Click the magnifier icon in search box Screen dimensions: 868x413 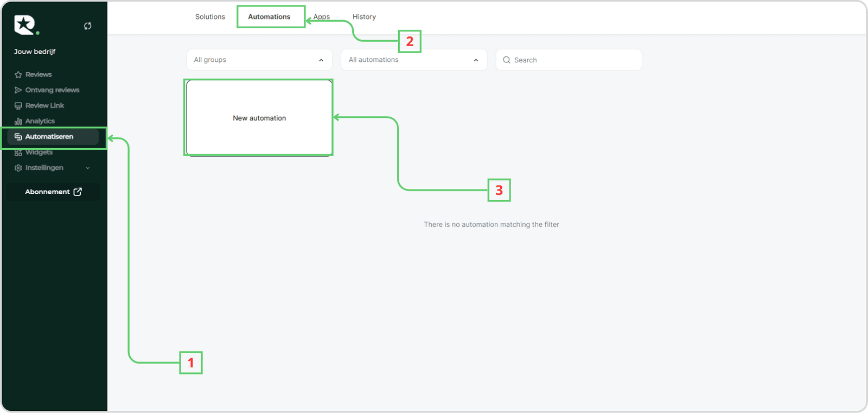click(x=507, y=60)
